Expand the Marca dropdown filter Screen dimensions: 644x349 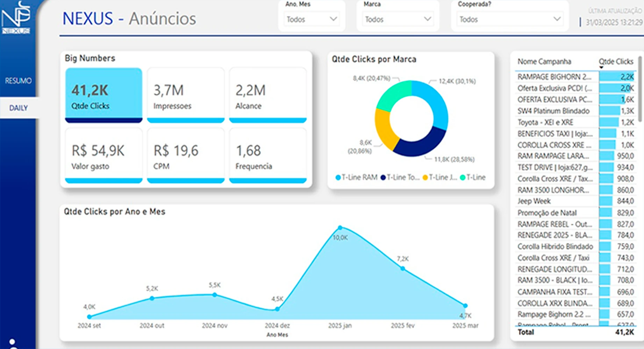pyautogui.click(x=398, y=19)
